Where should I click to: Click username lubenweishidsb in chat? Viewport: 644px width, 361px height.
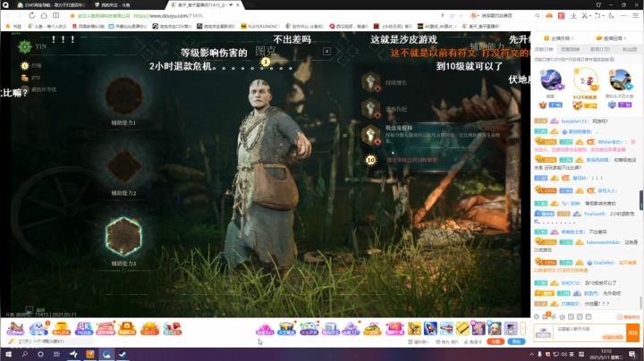coord(603,242)
